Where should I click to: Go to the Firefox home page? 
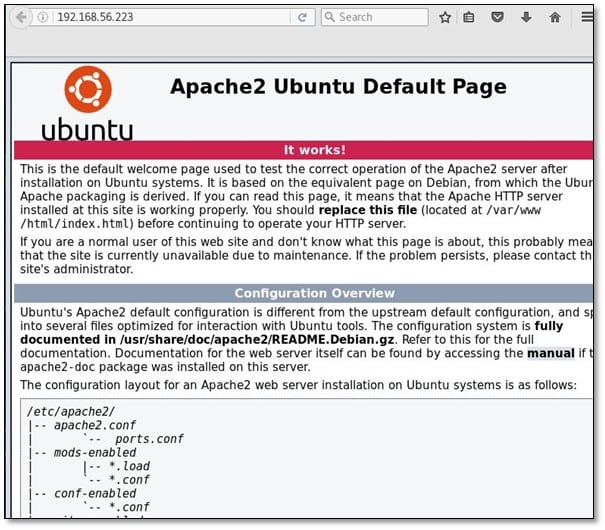click(554, 17)
